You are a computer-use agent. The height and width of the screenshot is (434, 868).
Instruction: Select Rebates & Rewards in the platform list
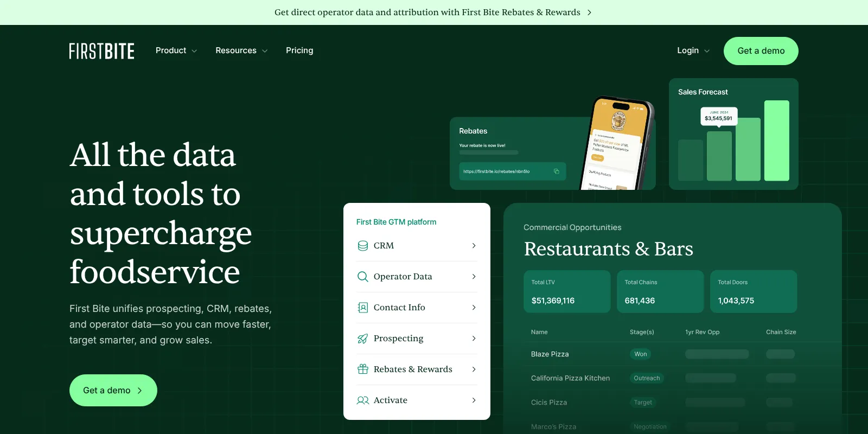[417, 369]
